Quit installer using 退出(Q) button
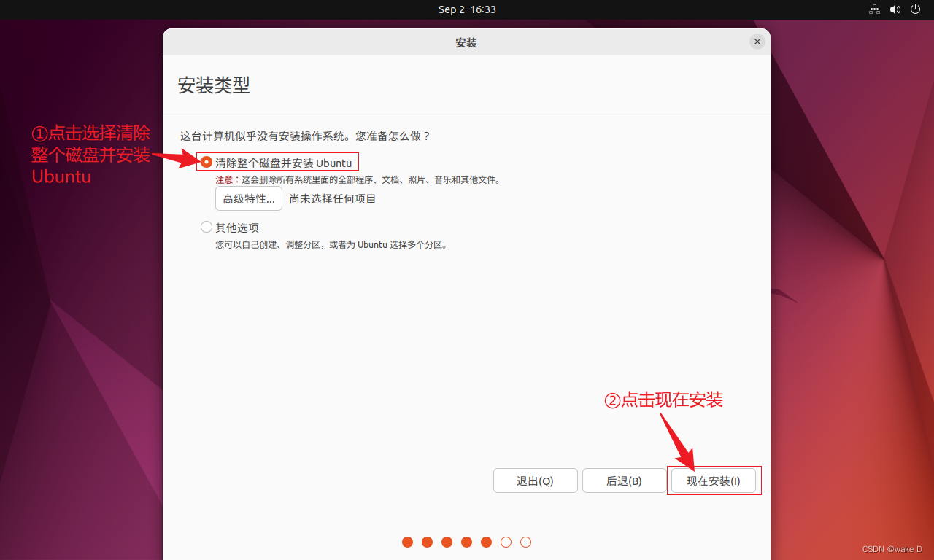 [536, 481]
